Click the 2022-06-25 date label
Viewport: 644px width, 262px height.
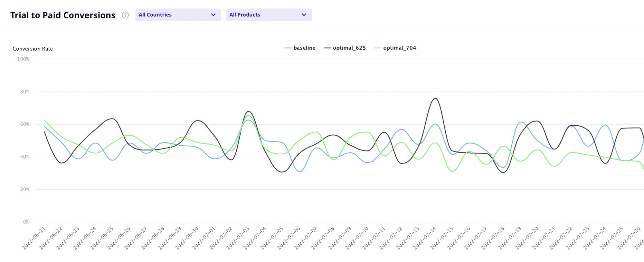point(102,238)
